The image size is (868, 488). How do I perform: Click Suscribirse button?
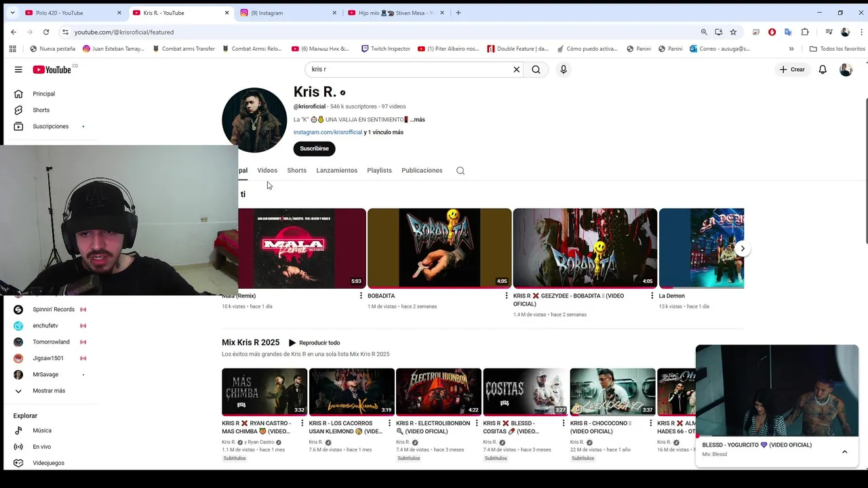click(314, 148)
